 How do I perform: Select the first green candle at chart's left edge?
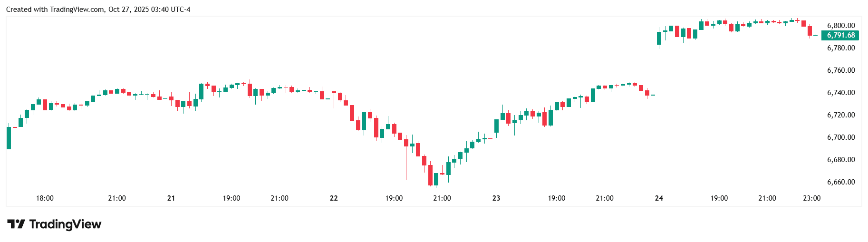(x=9, y=138)
